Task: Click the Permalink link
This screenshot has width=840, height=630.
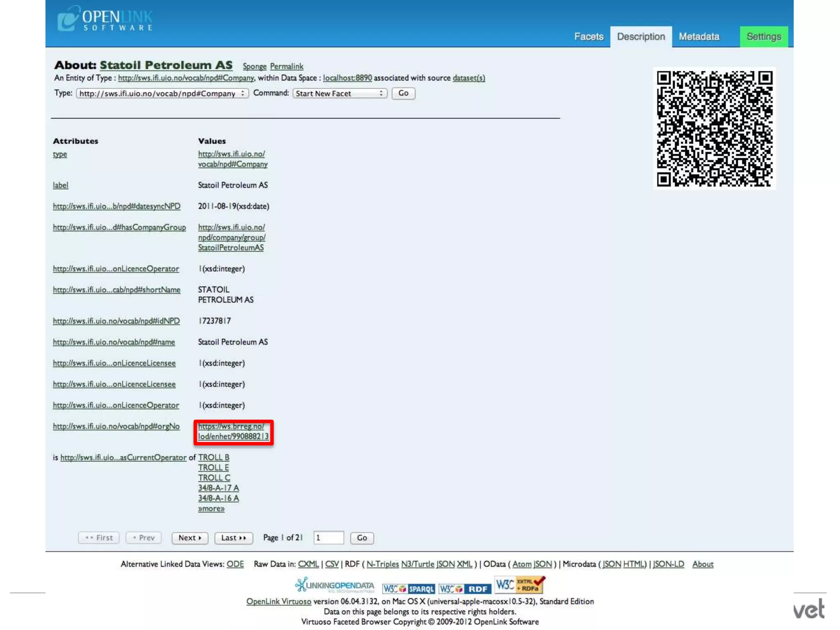Action: pos(287,66)
